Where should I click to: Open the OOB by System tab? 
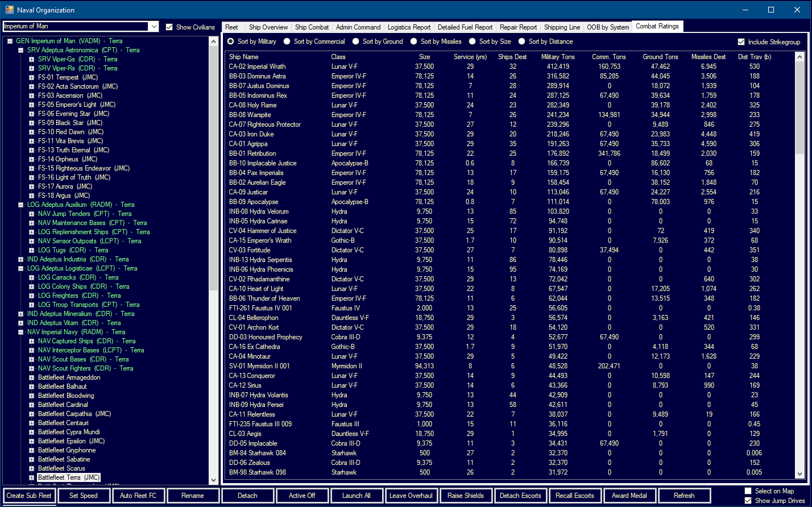coord(608,27)
